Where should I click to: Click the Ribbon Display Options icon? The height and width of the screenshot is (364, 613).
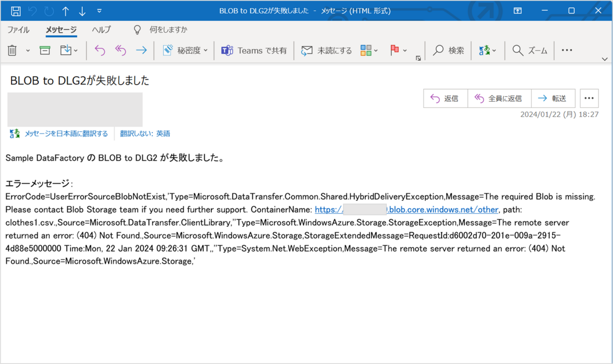pyautogui.click(x=518, y=11)
